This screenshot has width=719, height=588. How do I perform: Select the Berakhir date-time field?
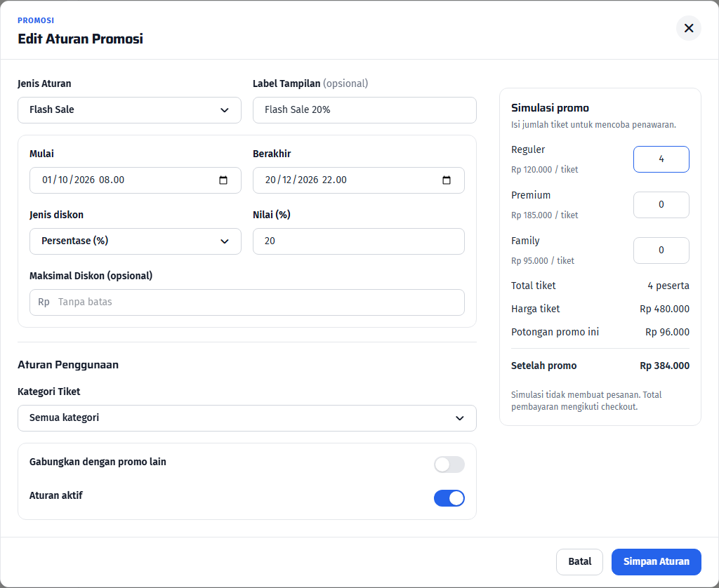point(359,180)
